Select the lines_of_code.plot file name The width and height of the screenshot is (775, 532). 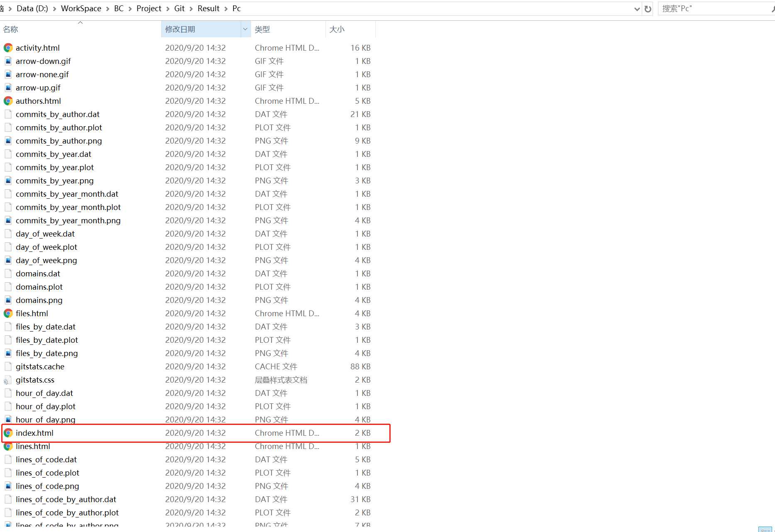47,473
